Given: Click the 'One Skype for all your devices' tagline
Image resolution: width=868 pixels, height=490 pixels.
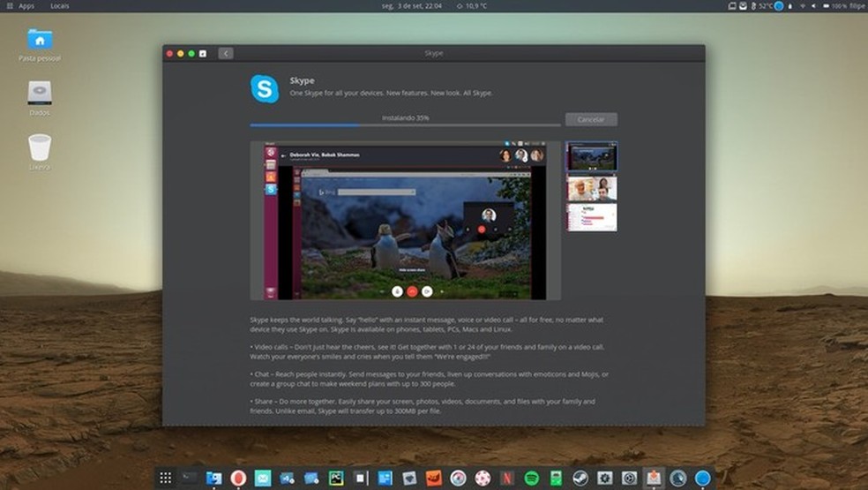Looking at the screenshot, I should tap(391, 93).
